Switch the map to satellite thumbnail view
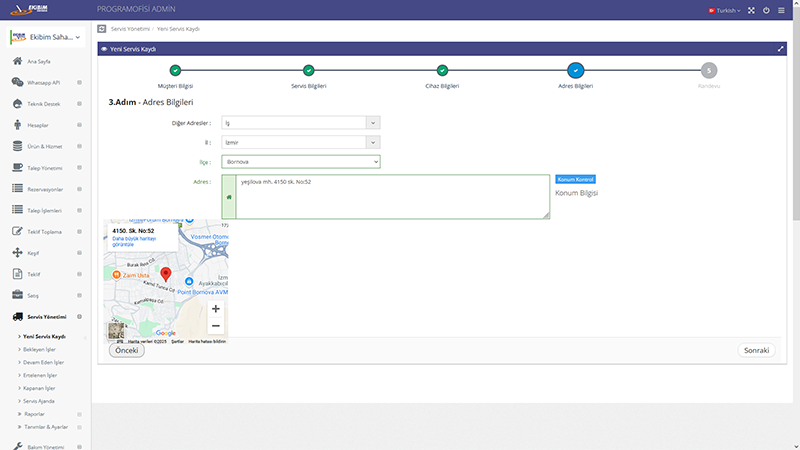 point(116,332)
